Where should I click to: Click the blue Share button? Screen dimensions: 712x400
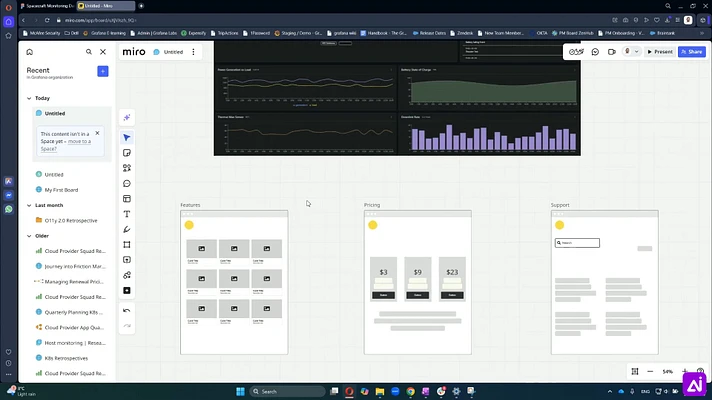pos(692,52)
